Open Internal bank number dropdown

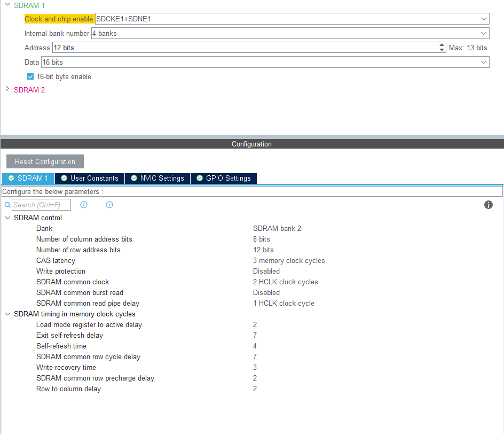click(x=483, y=33)
